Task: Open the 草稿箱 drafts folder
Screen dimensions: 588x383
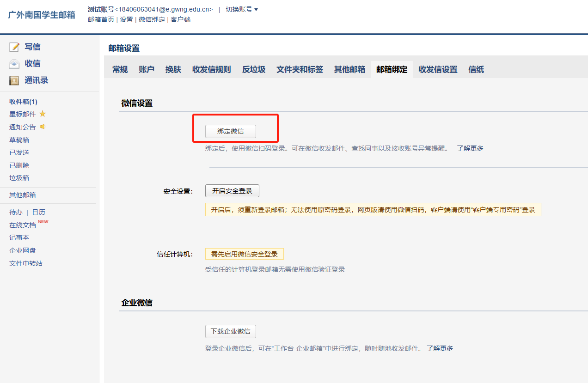Action: (x=19, y=140)
